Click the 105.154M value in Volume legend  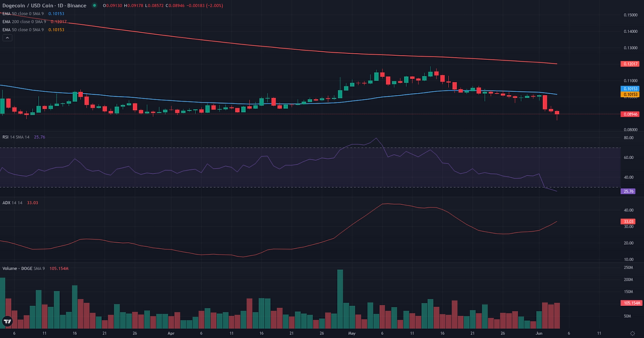pyautogui.click(x=59, y=268)
